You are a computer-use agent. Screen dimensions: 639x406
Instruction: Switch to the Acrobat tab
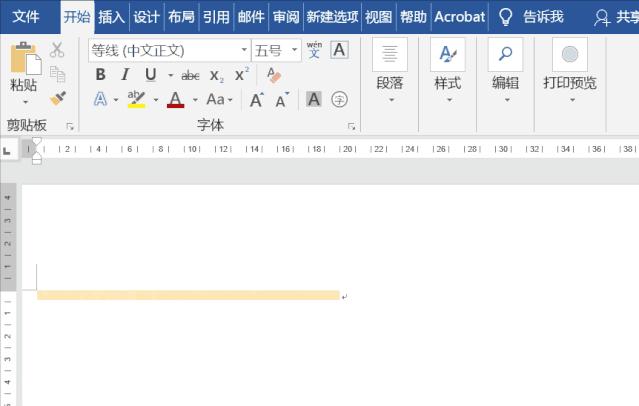pyautogui.click(x=460, y=17)
